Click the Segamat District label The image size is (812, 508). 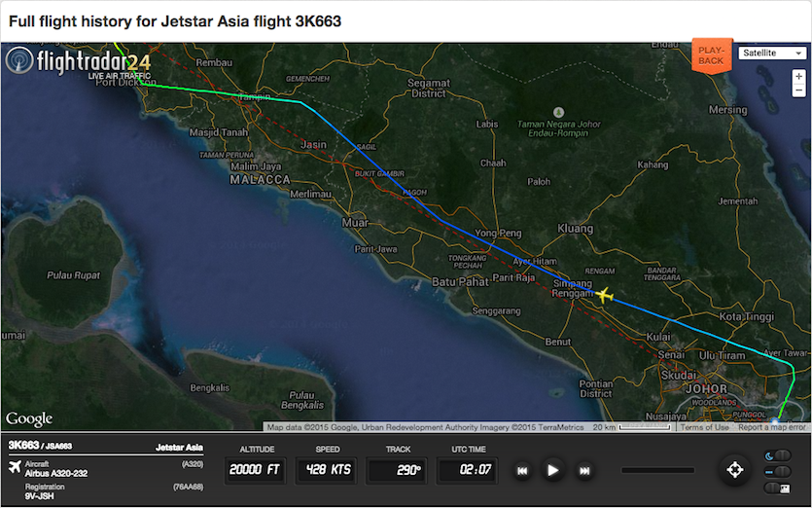click(429, 89)
